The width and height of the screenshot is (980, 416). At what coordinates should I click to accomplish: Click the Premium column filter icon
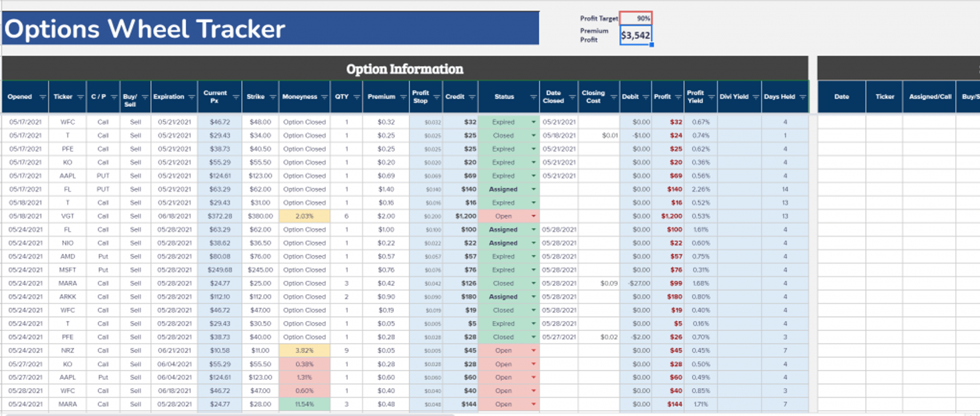(x=403, y=97)
